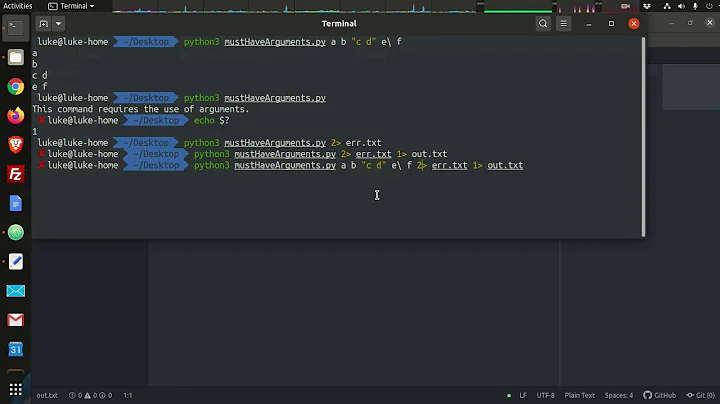Viewport: 720px width, 404px height.
Task: Click the LF line ending selector
Action: tap(520, 395)
